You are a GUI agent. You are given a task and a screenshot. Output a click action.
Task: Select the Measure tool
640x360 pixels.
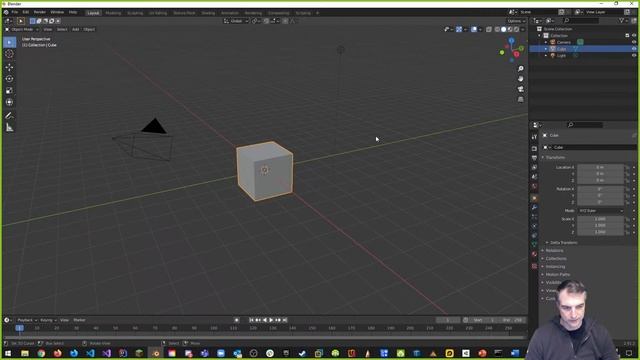9,128
